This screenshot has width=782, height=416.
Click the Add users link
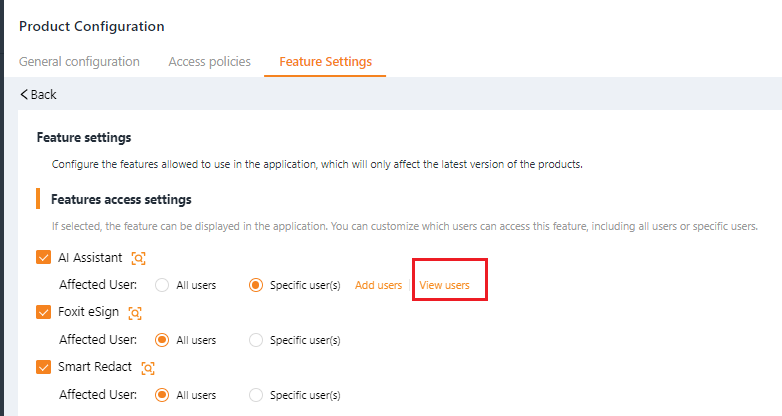[378, 285]
